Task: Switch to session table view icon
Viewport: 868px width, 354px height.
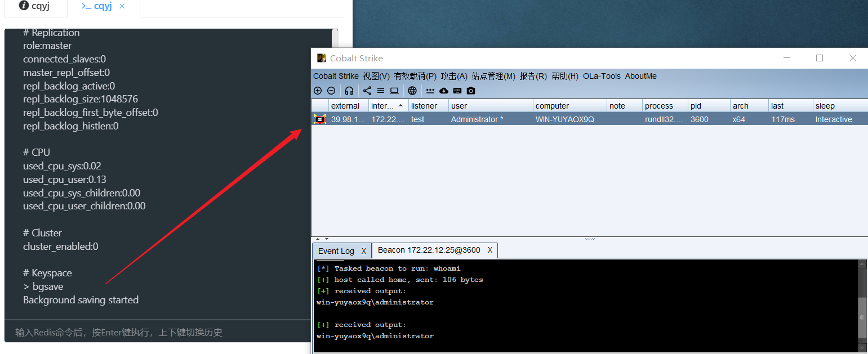Action: coord(381,91)
